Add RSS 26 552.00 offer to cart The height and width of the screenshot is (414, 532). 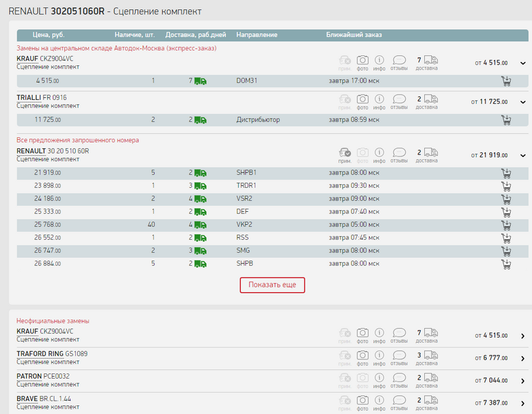tap(506, 238)
